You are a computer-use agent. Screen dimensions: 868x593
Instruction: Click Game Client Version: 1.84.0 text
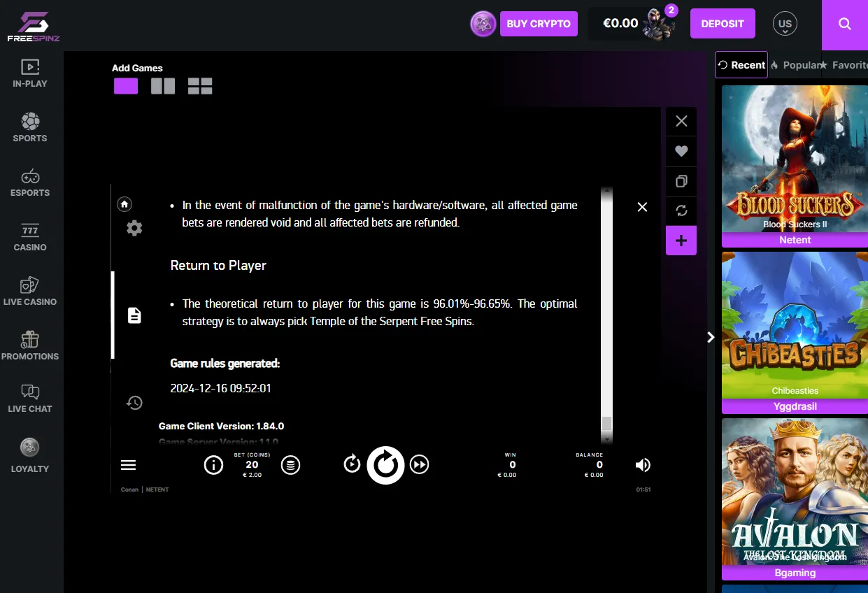click(x=221, y=426)
